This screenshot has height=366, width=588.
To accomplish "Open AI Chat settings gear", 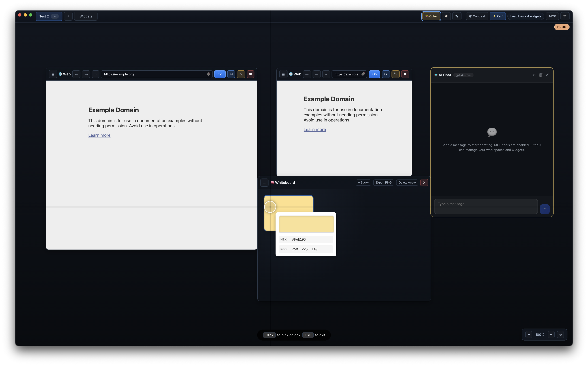I will [534, 75].
